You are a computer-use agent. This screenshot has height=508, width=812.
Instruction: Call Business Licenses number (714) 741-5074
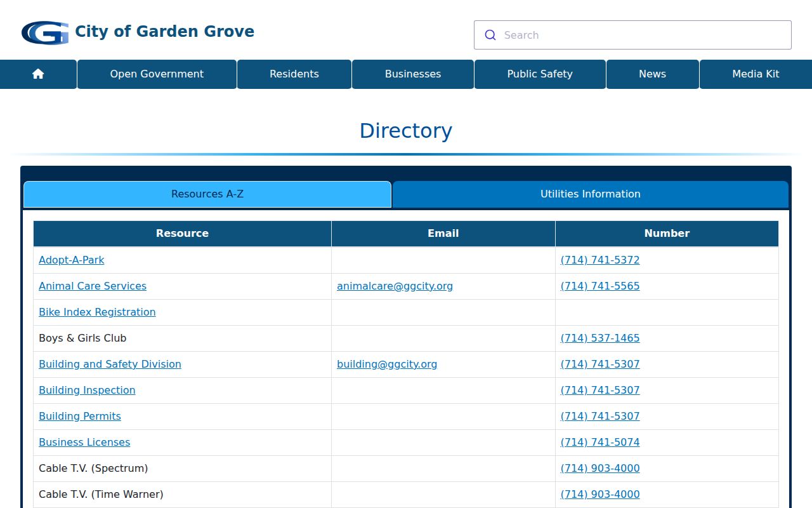[x=600, y=442]
